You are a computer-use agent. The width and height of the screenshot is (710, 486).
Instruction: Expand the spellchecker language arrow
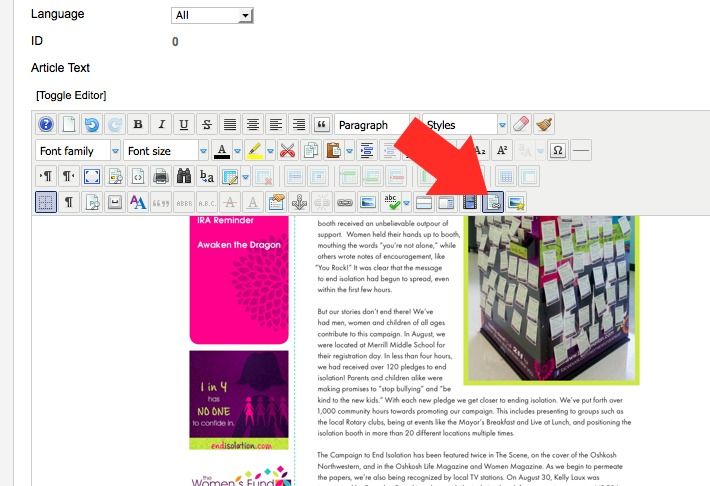406,203
